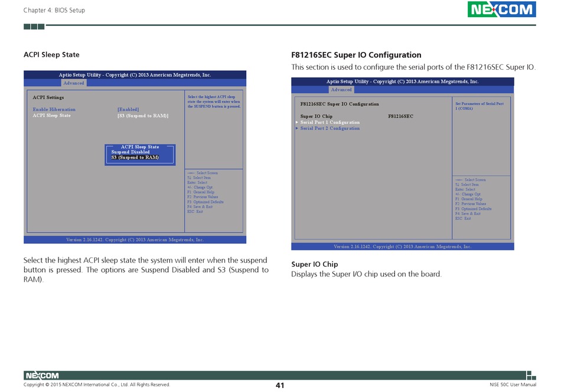Click the 'This section is used to configure' sentence
Viewport: 561px width, 392px height.
413,67
